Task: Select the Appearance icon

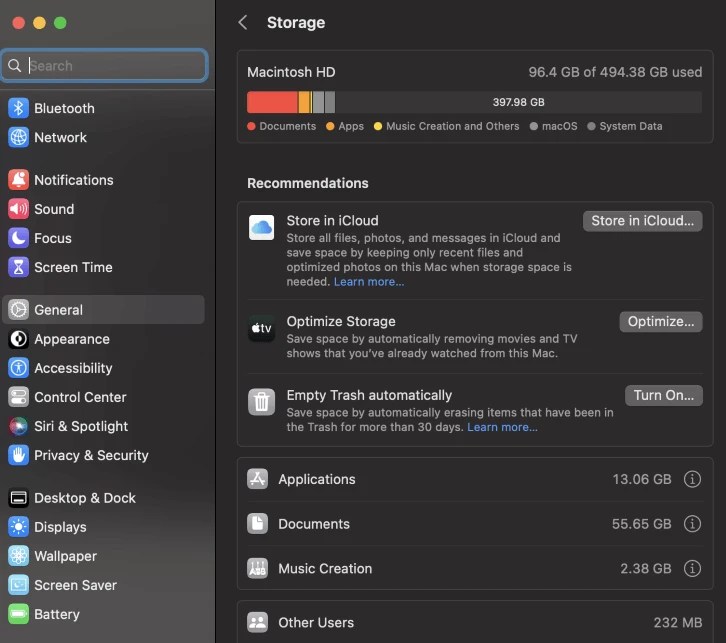Action: pyautogui.click(x=19, y=339)
